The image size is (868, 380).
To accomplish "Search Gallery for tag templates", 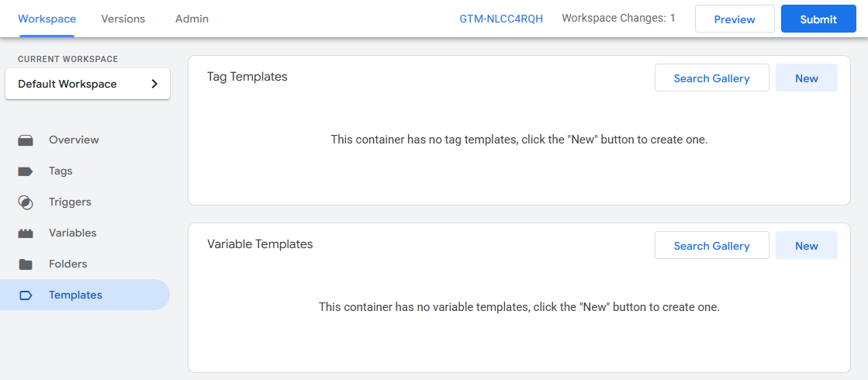I will click(711, 78).
